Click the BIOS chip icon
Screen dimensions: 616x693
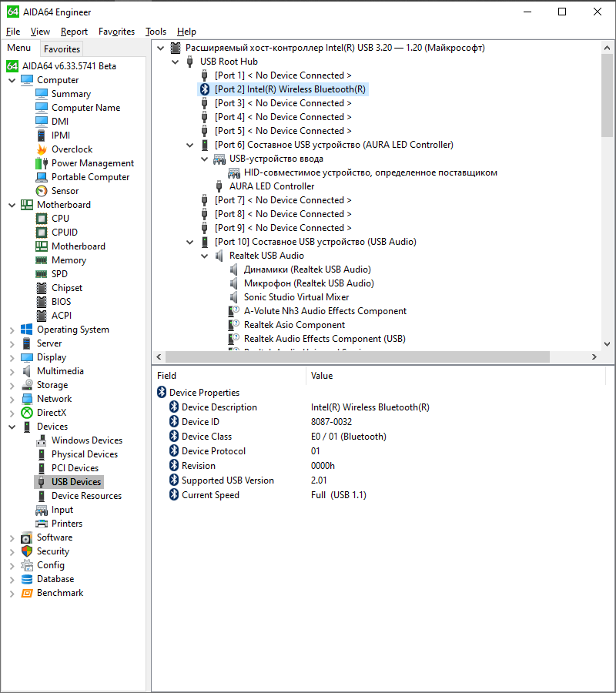tap(42, 302)
